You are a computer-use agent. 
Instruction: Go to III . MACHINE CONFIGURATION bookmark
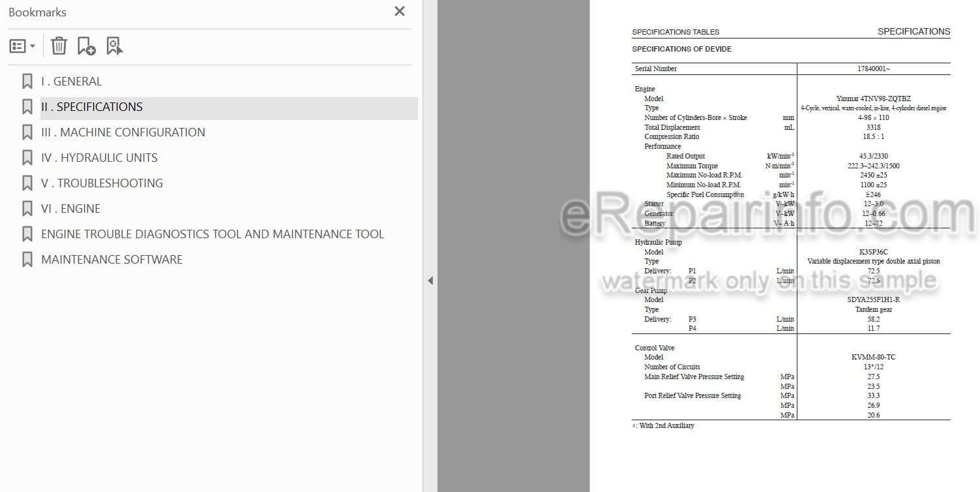coord(123,132)
